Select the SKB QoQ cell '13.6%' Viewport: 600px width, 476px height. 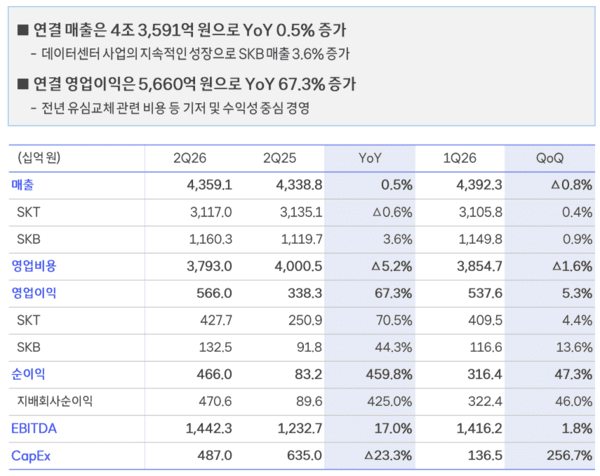574,348
